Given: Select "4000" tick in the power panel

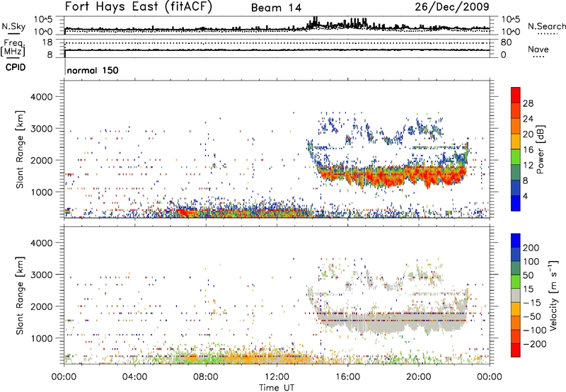Looking at the screenshot, I should point(42,97).
